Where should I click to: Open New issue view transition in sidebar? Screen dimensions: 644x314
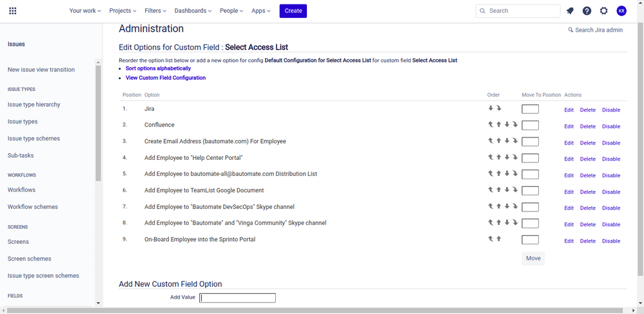[x=41, y=70]
